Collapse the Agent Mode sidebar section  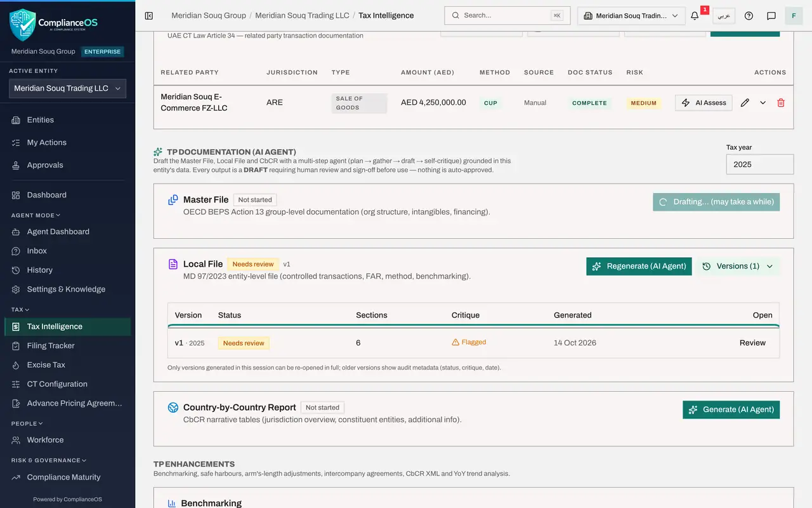[36, 215]
